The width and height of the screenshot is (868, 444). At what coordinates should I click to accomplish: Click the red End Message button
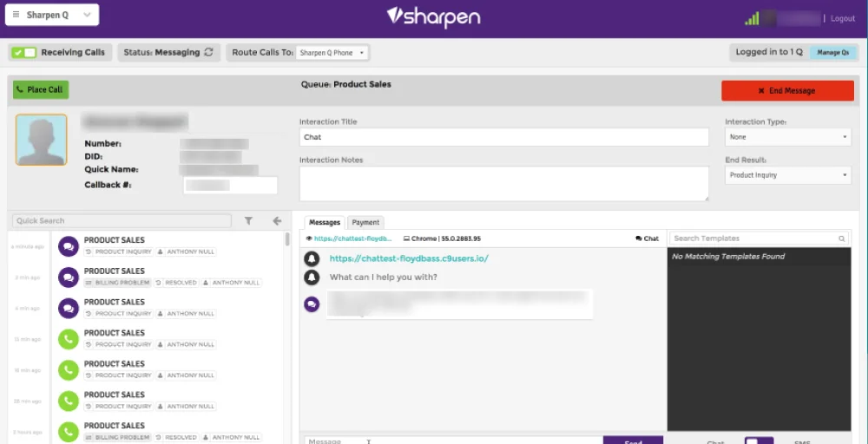pos(787,91)
